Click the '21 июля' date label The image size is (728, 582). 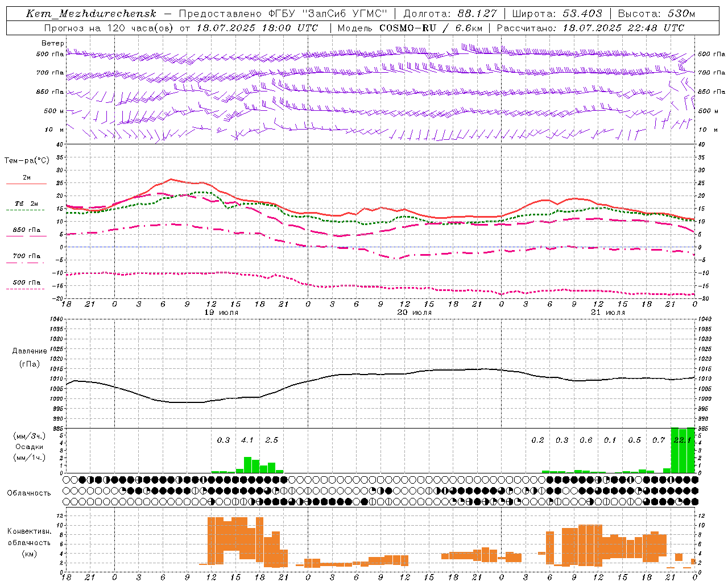[608, 313]
